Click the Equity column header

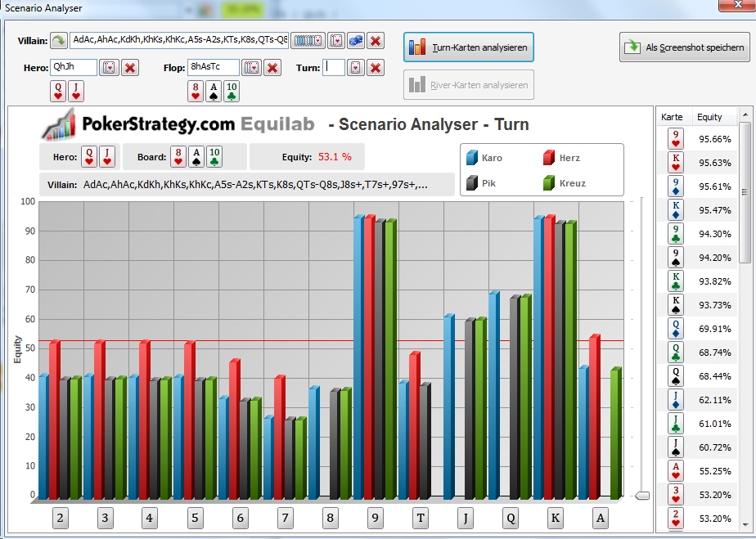[709, 117]
